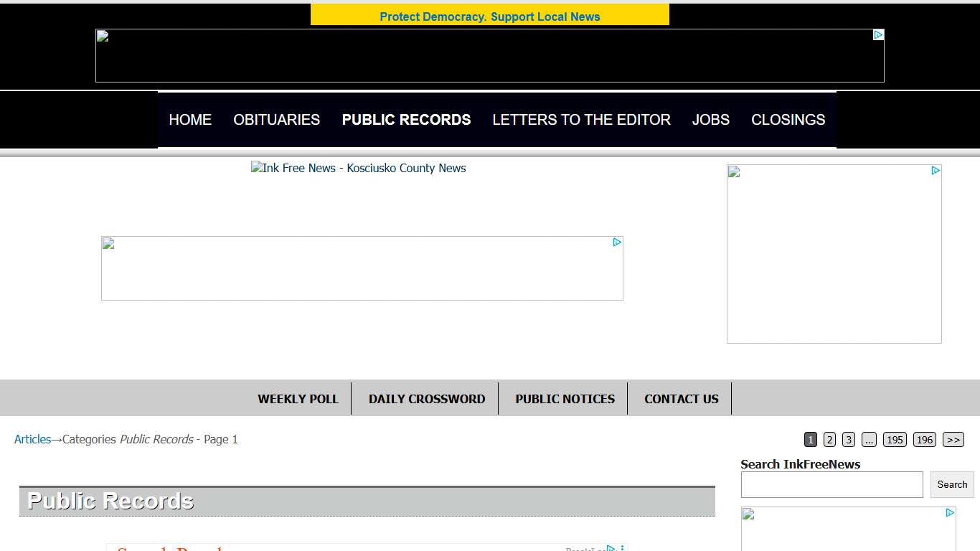Open the CONTACT US page
The image size is (980, 551).
click(x=681, y=398)
